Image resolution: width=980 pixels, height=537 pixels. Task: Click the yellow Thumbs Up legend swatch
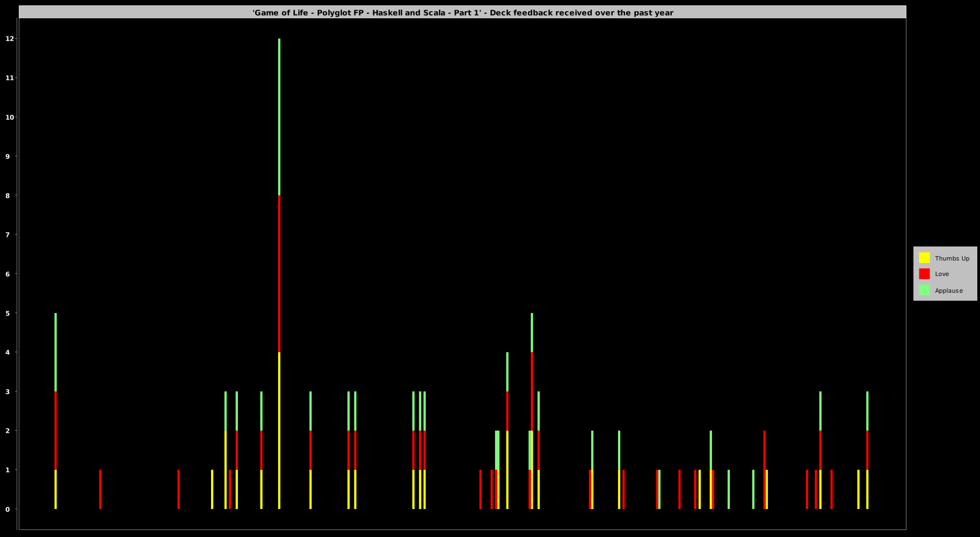(x=924, y=258)
